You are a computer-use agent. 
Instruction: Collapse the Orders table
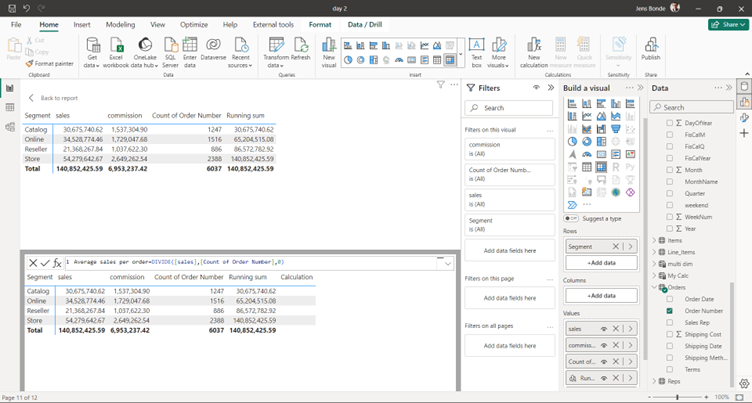tap(654, 287)
